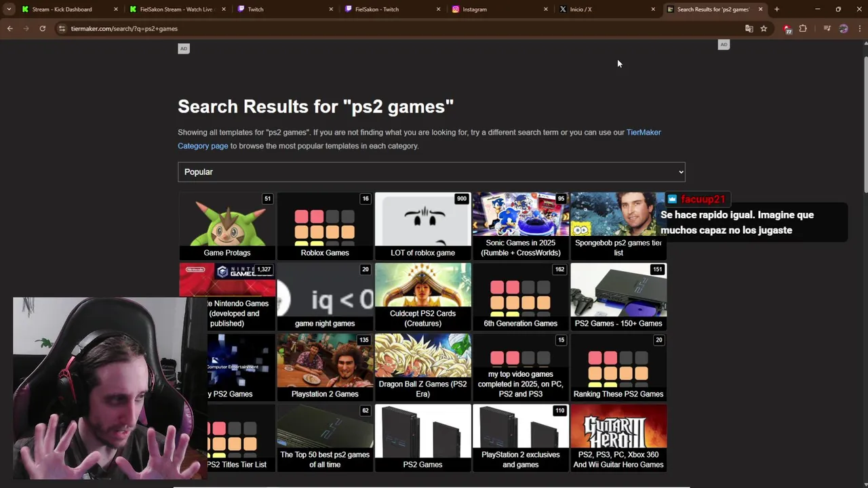Open Dragon Ball Z Games (PS2 Era) template
This screenshot has width=868, height=488.
click(x=422, y=367)
